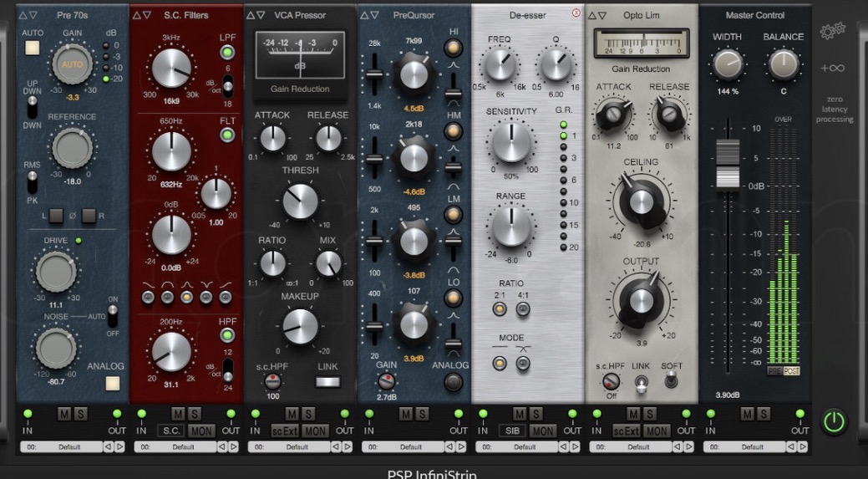The image size is (868, 479).
Task: Open the PreQursor preset dropdown
Action: 404,446
